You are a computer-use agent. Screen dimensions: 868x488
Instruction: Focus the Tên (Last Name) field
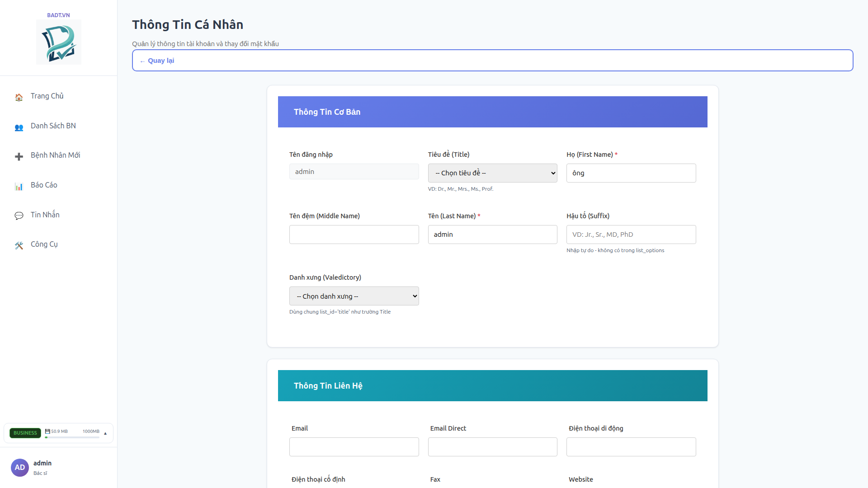[x=493, y=235]
